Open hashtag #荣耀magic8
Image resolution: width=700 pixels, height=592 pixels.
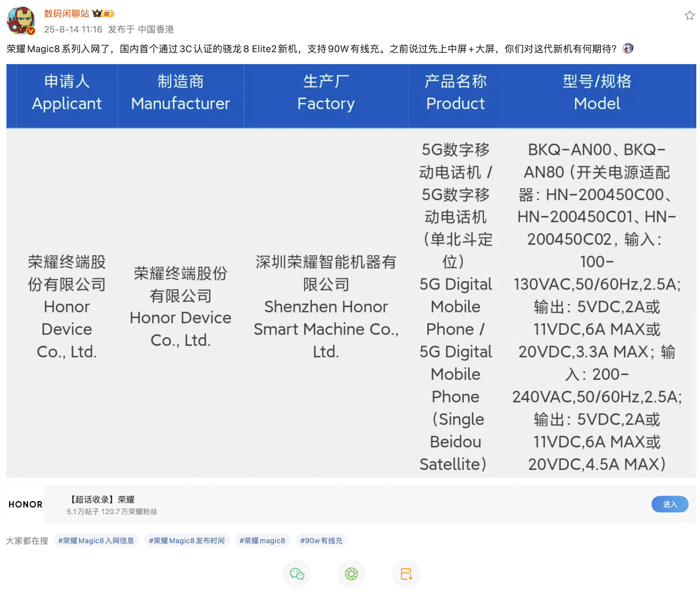pyautogui.click(x=262, y=541)
